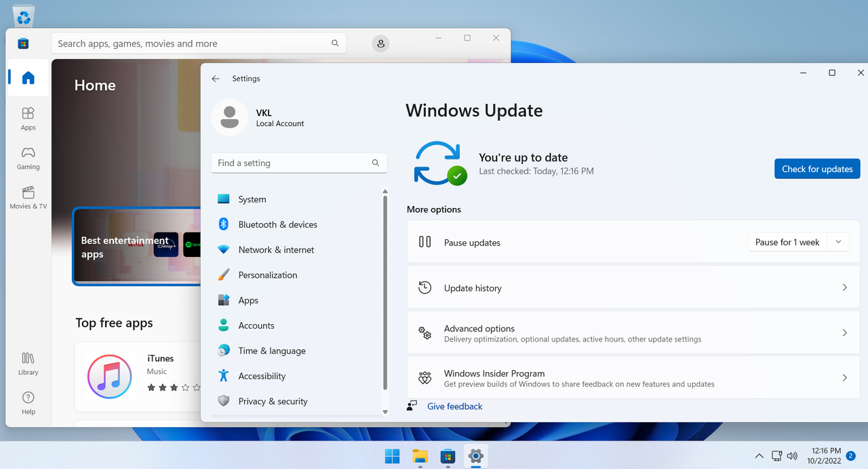Click the Advanced options gears icon

[425, 333]
